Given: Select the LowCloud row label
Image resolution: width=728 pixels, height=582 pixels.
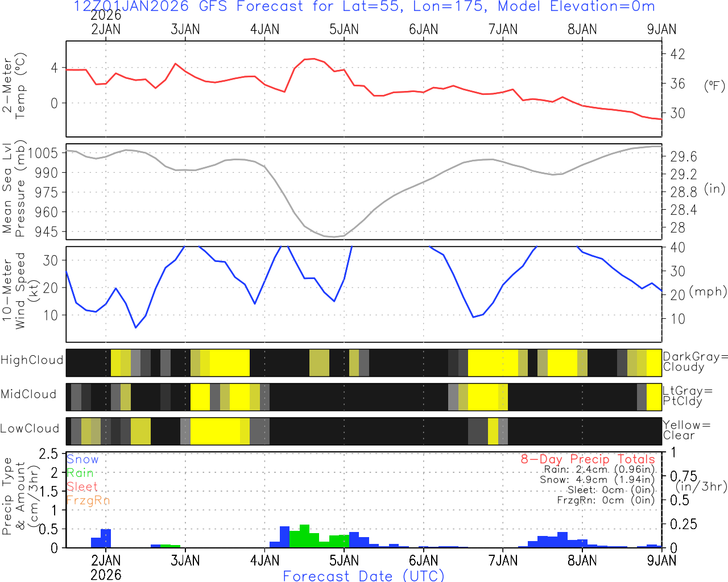Looking at the screenshot, I should tap(30, 429).
